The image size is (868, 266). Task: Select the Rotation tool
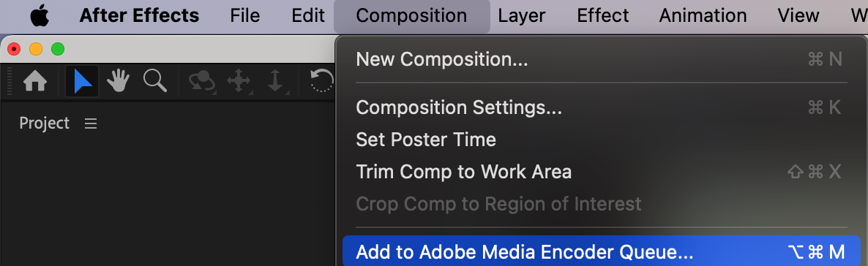[x=321, y=81]
